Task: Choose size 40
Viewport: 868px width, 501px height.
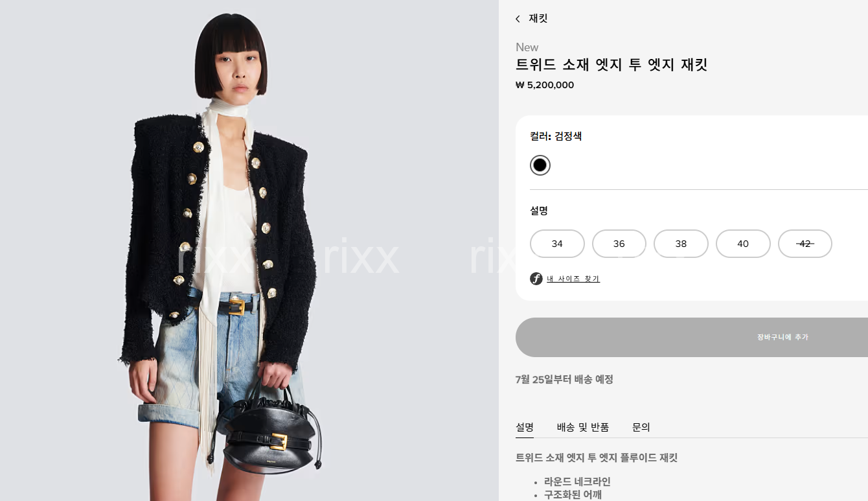Action: (743, 244)
